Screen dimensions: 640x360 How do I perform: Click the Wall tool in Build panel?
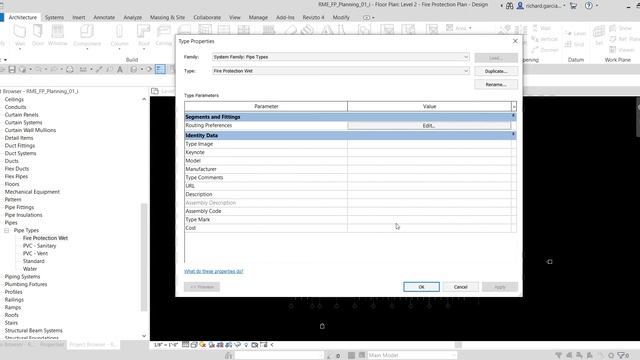coord(20,35)
